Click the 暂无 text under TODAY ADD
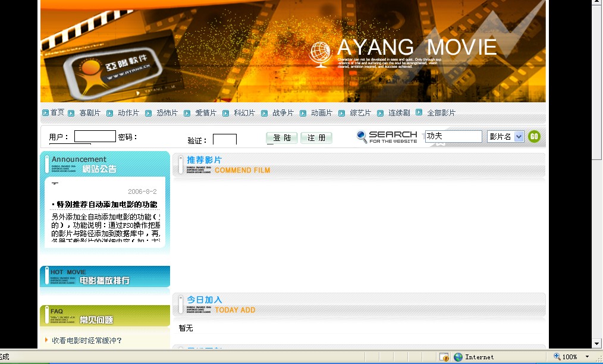This screenshot has height=364, width=603. pos(186,328)
